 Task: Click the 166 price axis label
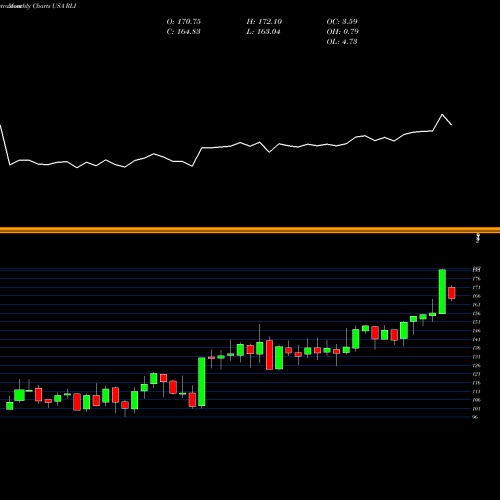pyautogui.click(x=477, y=296)
